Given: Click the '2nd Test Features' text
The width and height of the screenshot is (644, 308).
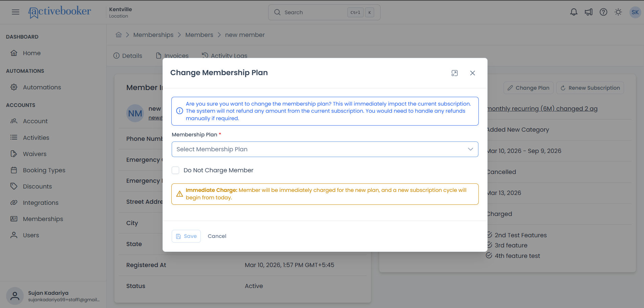Looking at the screenshot, I should [x=521, y=235].
